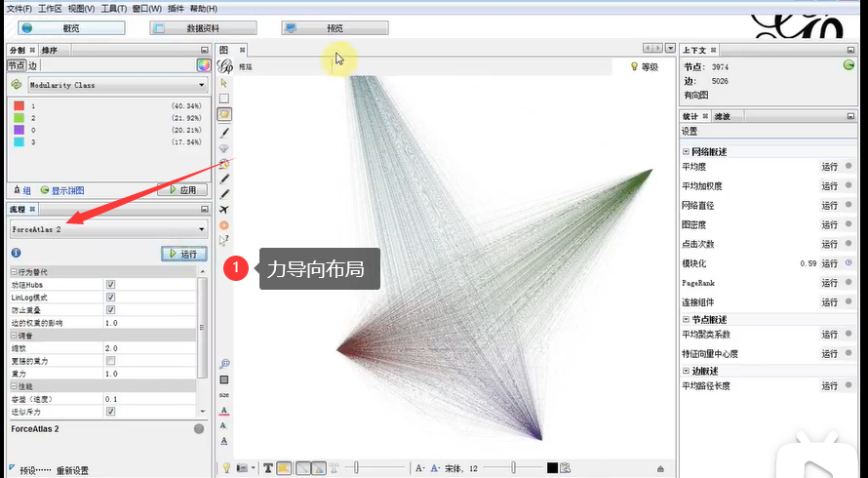868x478 pixels.
Task: Click the red swatch for class 1
Action: click(19, 105)
